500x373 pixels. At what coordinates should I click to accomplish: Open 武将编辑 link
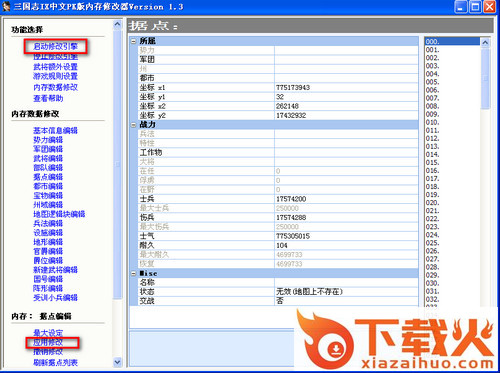[48, 158]
